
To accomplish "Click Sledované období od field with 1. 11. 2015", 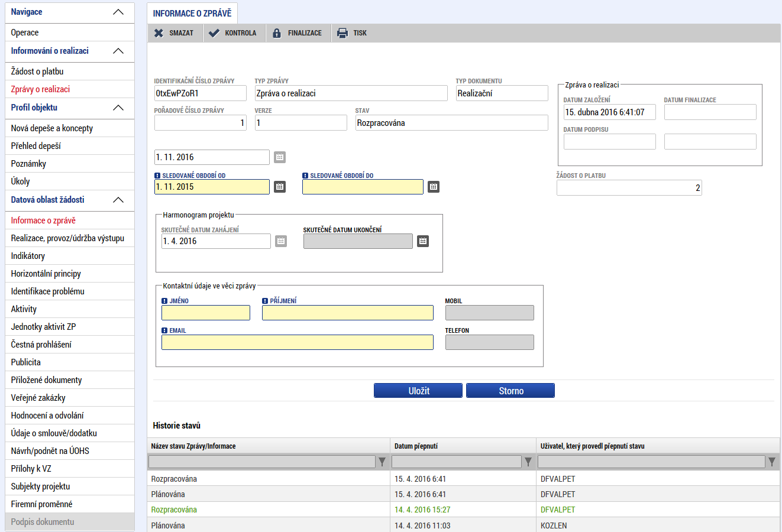I will click(212, 187).
